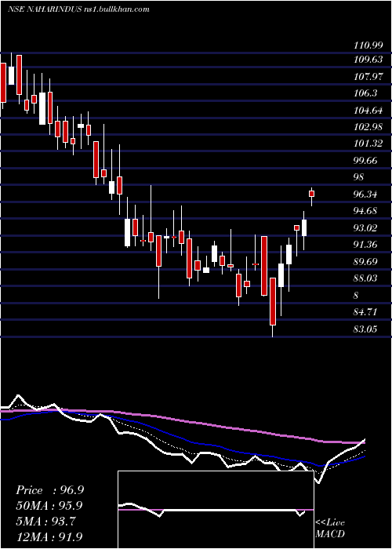
Task: Click the <<Live MACD label
Action: click(x=330, y=528)
